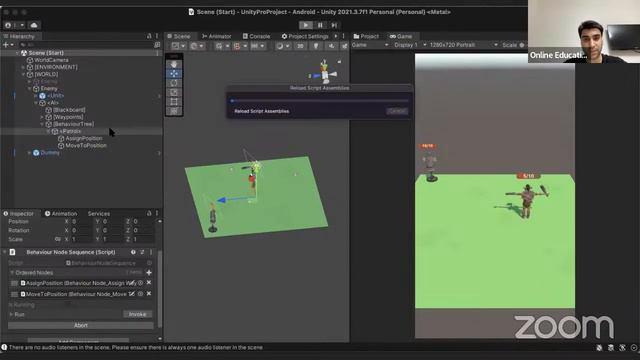This screenshot has height=360, width=640.
Task: Collapse the <AI> object
Action: click(36, 103)
